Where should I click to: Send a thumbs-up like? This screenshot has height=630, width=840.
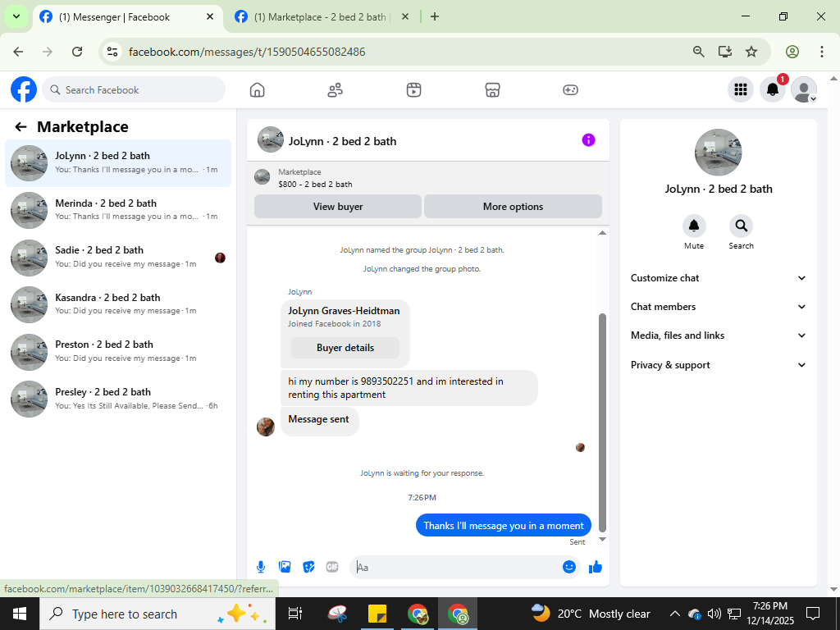(596, 567)
